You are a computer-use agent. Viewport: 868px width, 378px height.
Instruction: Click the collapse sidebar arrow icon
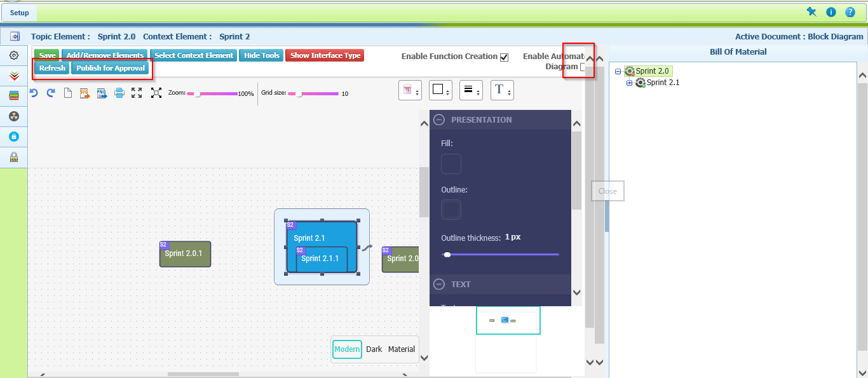coord(15,36)
